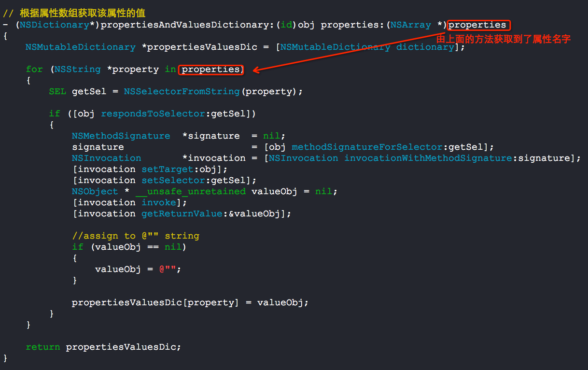Click the __unsafe_unretained qualifier
The image size is (588, 370).
point(191,191)
